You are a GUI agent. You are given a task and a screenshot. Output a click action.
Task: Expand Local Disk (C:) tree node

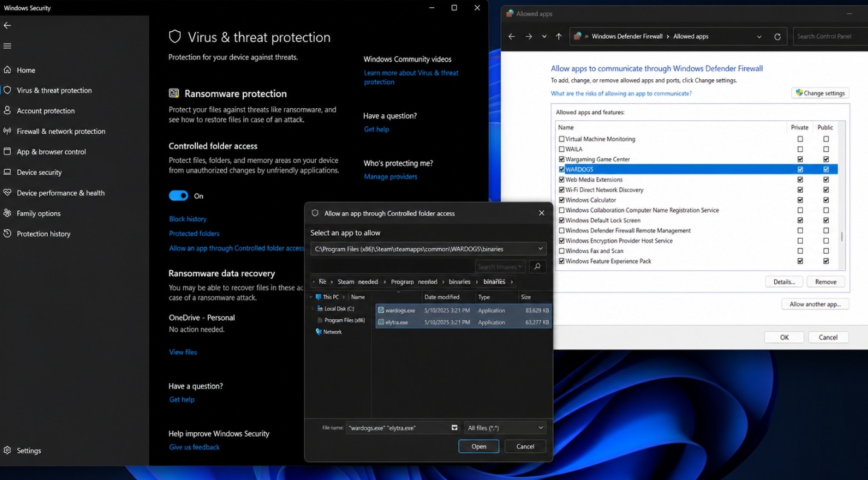[312, 309]
